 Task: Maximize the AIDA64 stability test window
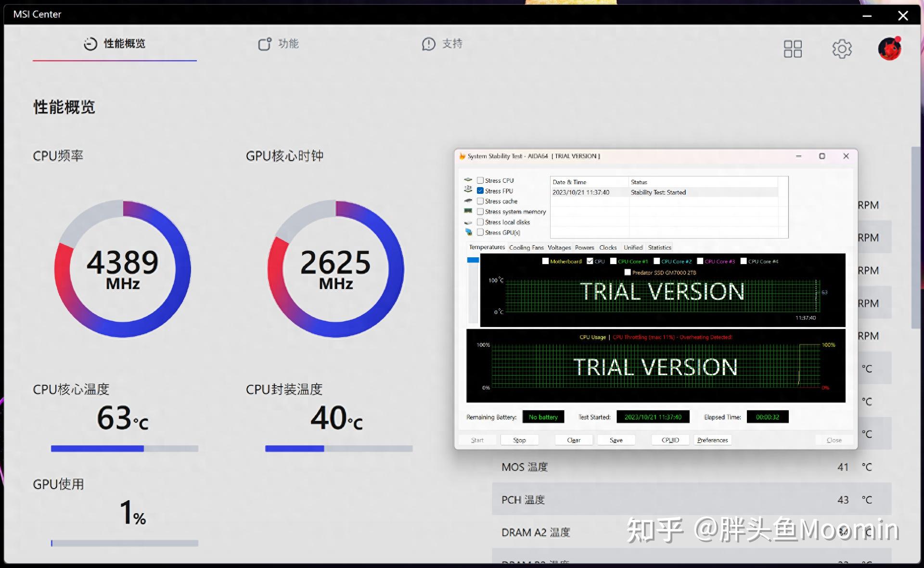[x=822, y=156]
